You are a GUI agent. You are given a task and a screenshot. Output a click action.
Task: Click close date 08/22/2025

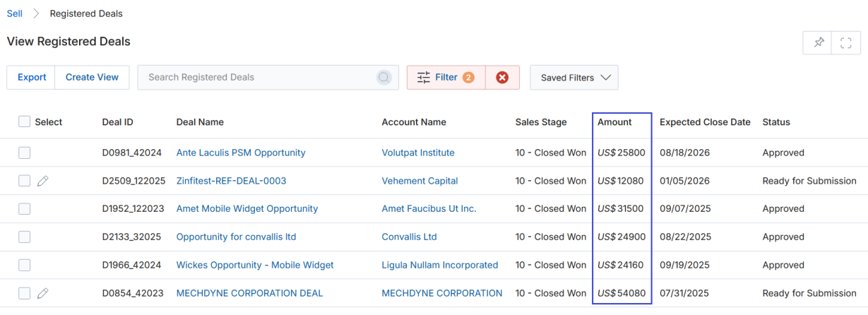(x=685, y=237)
